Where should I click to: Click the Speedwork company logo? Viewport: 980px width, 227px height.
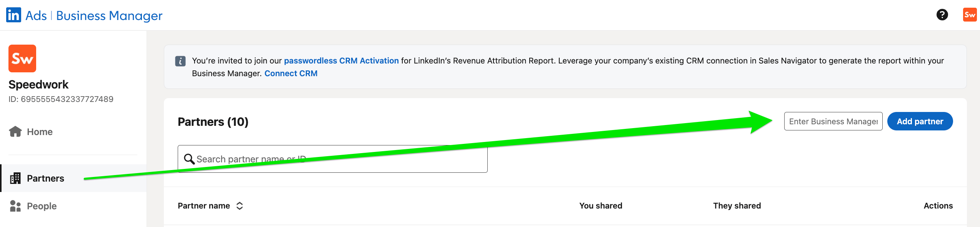click(x=22, y=58)
